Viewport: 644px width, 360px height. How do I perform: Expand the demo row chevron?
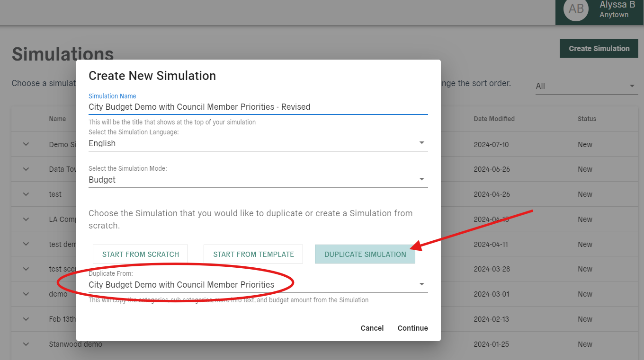pyautogui.click(x=26, y=294)
